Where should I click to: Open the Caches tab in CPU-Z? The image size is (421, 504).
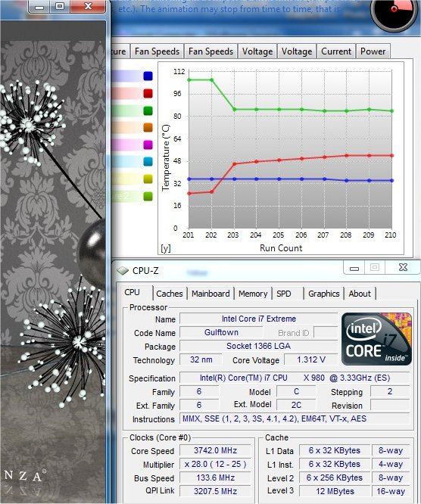coord(170,294)
